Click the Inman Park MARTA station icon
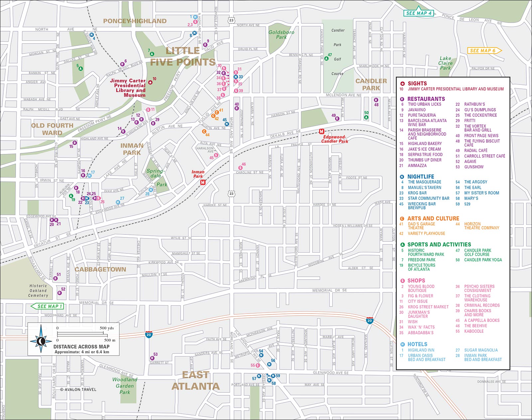Image resolution: width=532 pixels, height=420 pixels. tap(203, 182)
